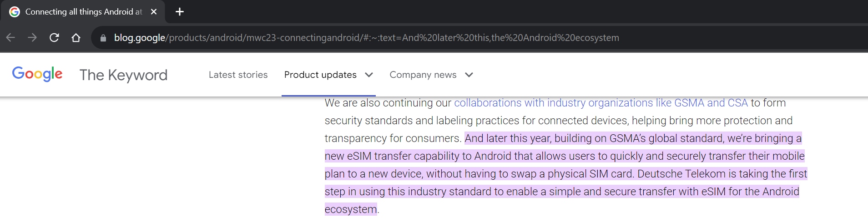Image resolution: width=868 pixels, height=223 pixels.
Task: Go to the browser home page
Action: pos(76,38)
